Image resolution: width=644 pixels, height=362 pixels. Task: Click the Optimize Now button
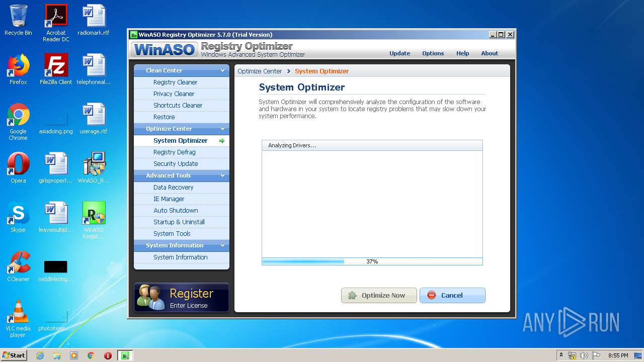379,295
